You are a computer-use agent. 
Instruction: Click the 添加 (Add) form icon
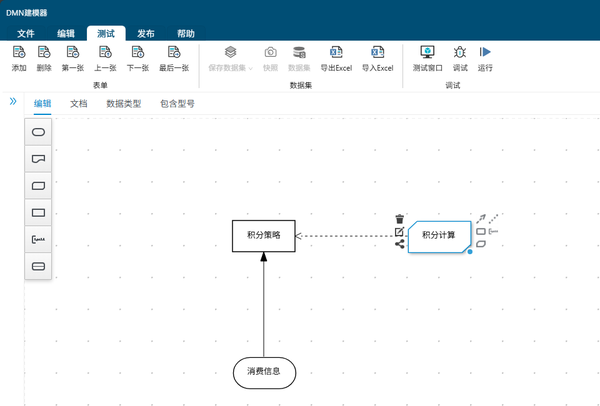(x=19, y=52)
